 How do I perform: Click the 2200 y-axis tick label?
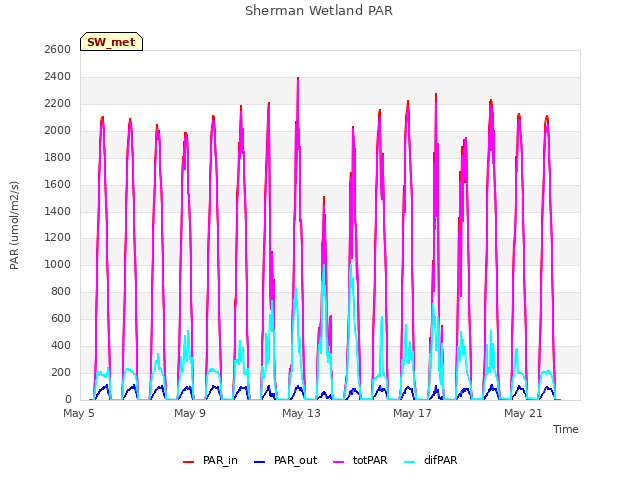(x=58, y=103)
